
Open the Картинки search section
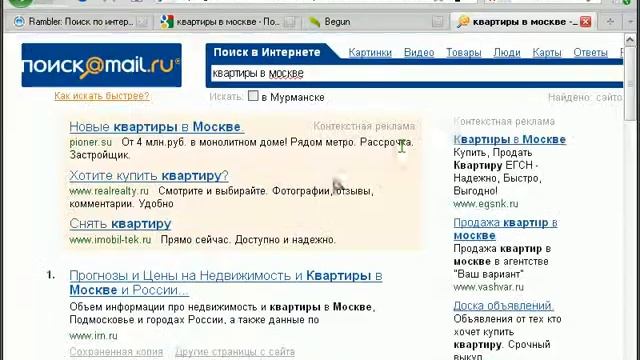(370, 53)
